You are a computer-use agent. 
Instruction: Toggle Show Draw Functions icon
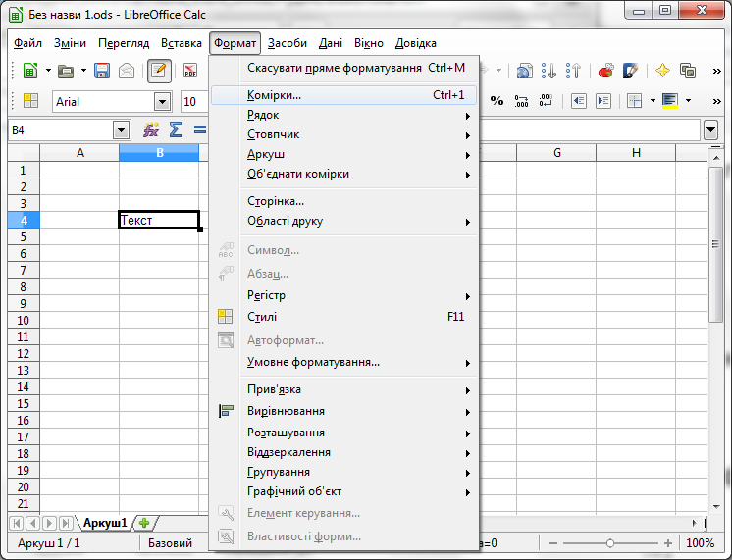[x=630, y=71]
